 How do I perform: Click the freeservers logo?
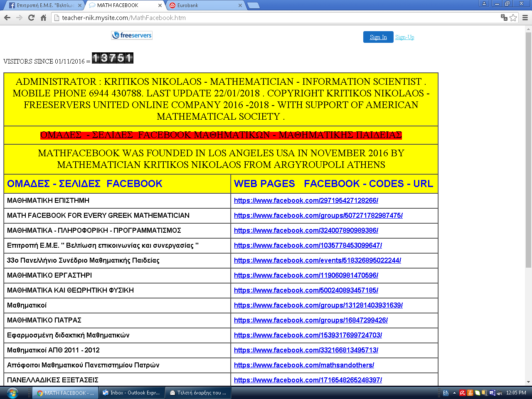click(x=132, y=35)
